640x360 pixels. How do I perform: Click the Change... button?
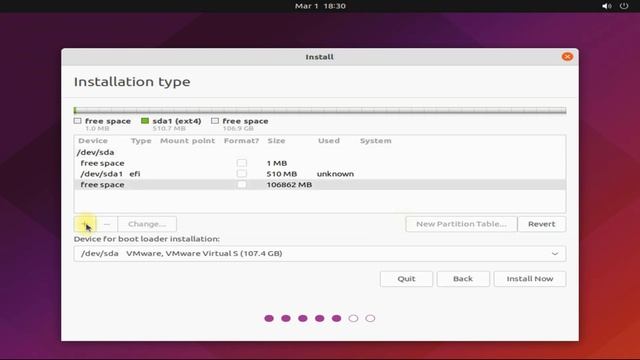pos(147,224)
